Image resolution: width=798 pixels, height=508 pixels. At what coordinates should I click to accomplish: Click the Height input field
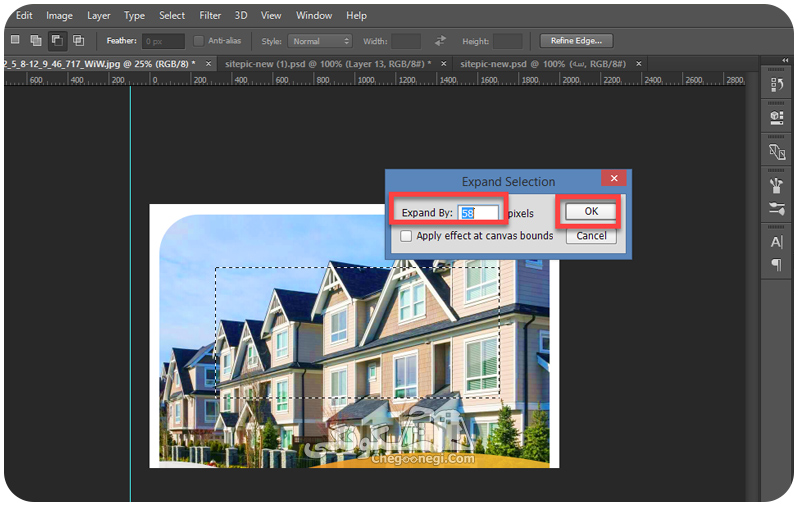coord(507,41)
